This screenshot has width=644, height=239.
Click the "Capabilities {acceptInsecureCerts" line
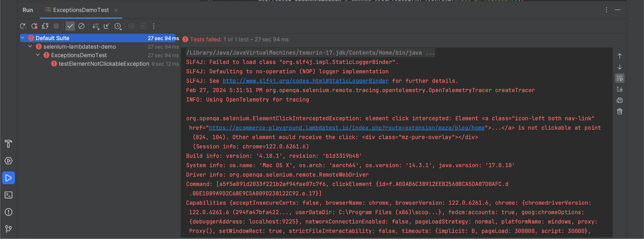(388, 203)
